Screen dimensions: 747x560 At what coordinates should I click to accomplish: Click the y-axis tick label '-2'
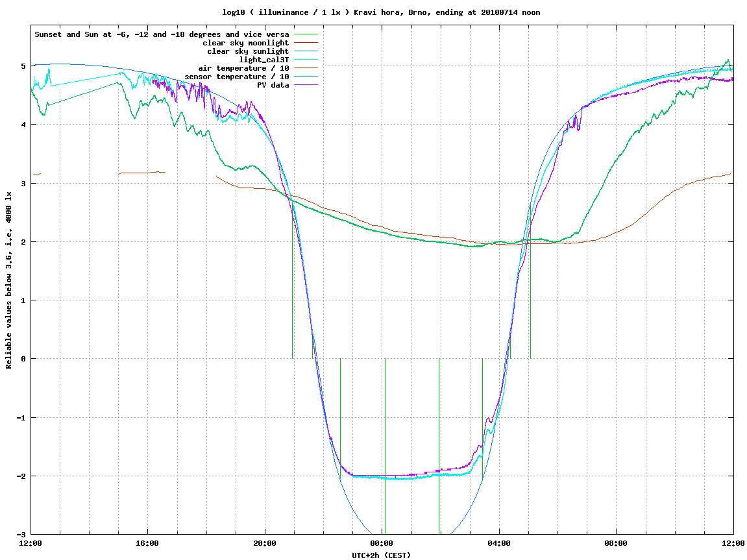click(21, 476)
